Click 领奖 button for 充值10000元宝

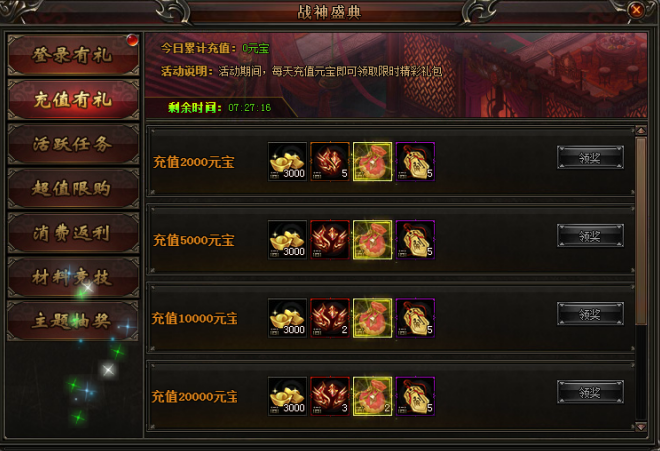click(x=590, y=314)
